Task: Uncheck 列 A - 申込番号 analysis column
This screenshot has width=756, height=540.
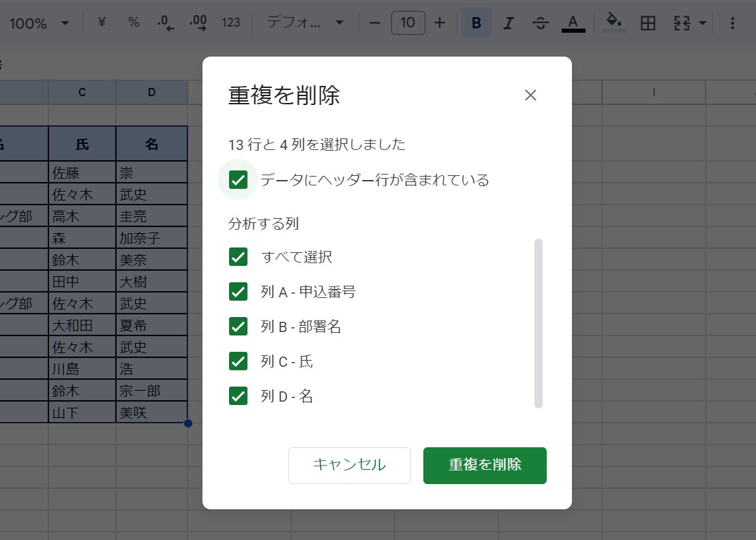Action: point(239,292)
